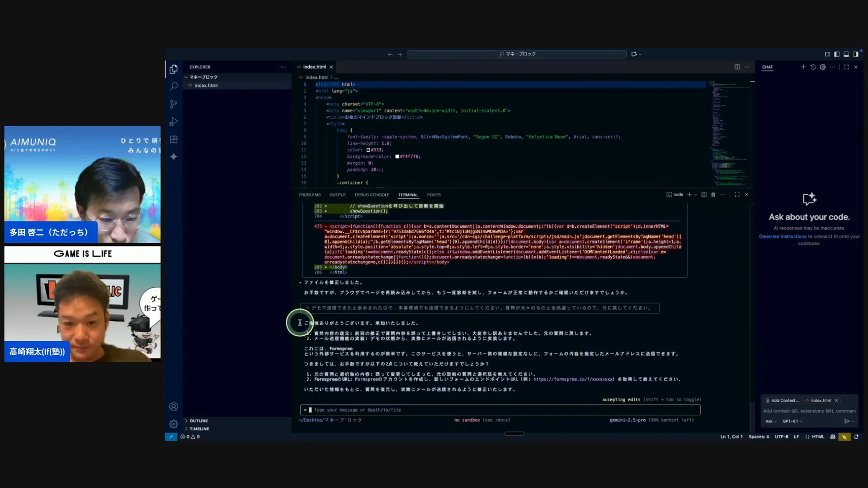Remove index.html context from chat
The height and width of the screenshot is (488, 868).
click(836, 400)
